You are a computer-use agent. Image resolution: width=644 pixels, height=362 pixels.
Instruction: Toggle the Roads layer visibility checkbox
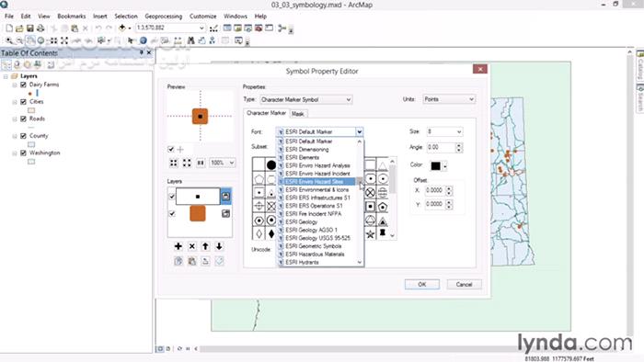(23, 119)
